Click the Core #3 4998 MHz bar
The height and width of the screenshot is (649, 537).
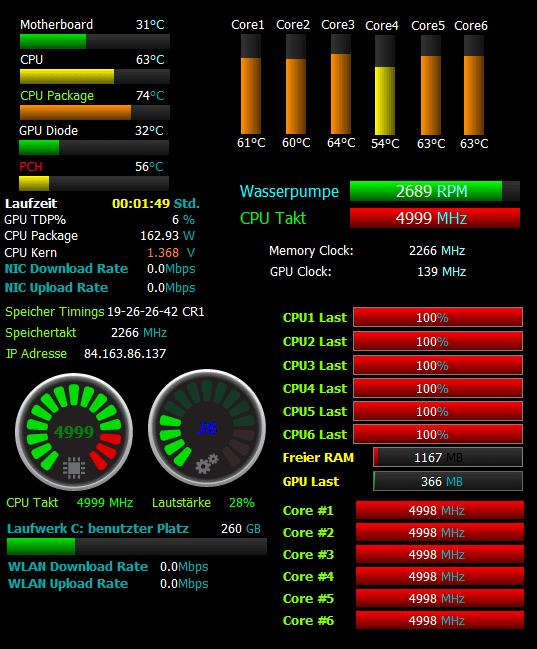pos(440,554)
